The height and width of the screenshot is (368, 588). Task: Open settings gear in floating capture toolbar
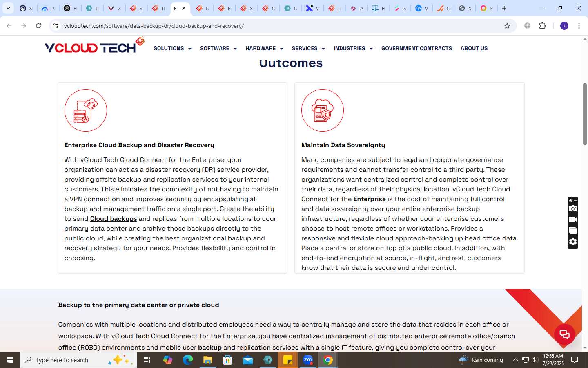point(572,242)
